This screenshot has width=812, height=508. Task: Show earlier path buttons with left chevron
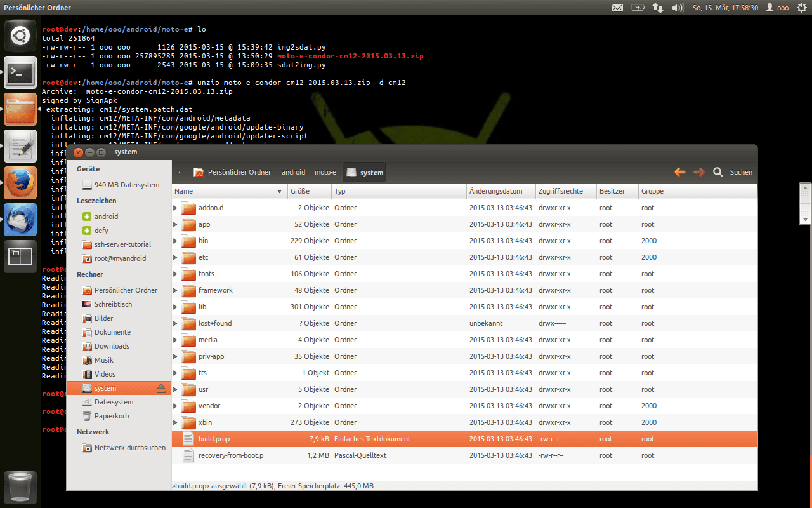point(180,172)
